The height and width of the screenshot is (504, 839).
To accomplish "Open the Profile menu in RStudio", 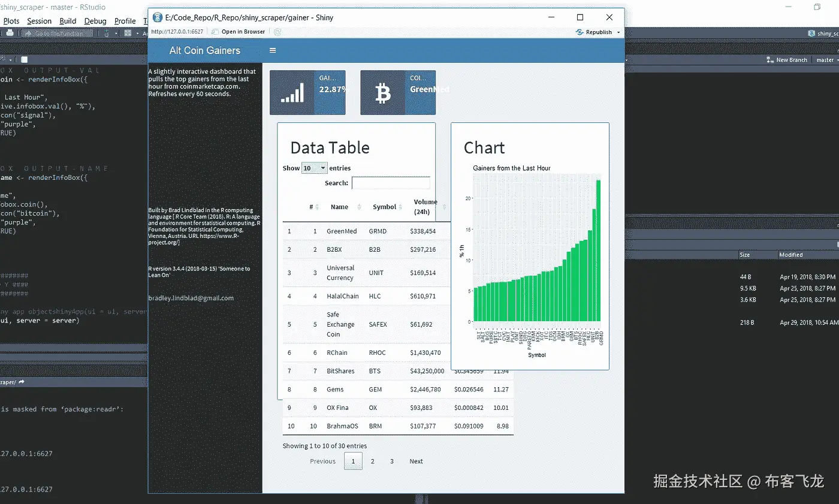I will pos(125,21).
